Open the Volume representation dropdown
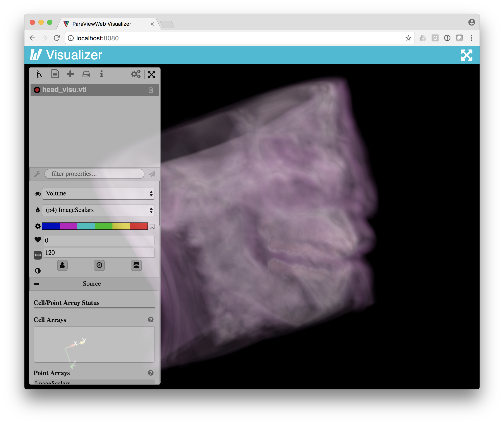The width and height of the screenshot is (504, 424). click(98, 193)
